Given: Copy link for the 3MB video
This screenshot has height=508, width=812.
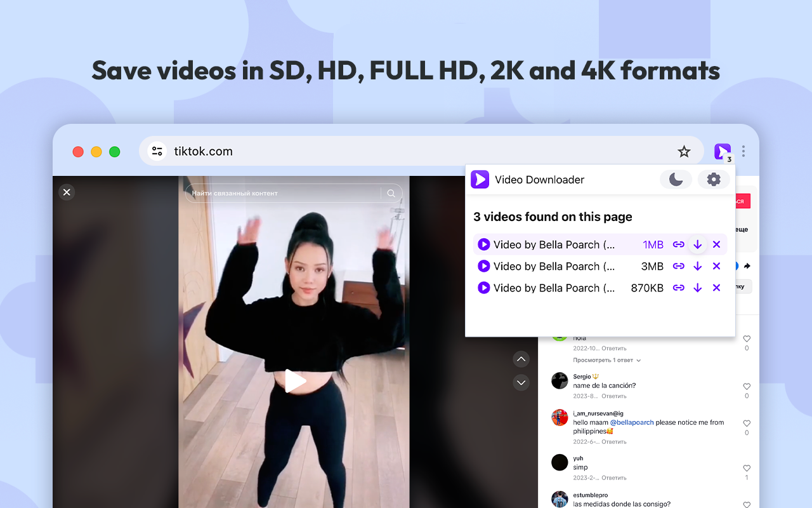Looking at the screenshot, I should pos(679,266).
